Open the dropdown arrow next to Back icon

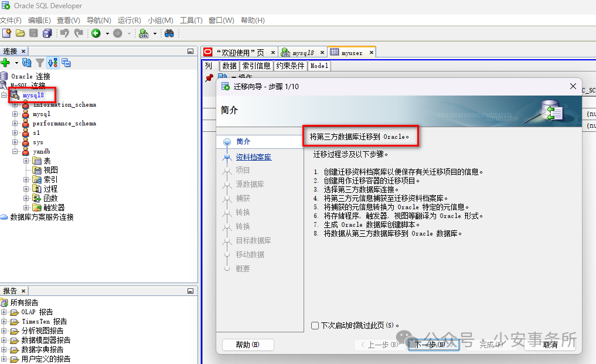click(108, 33)
